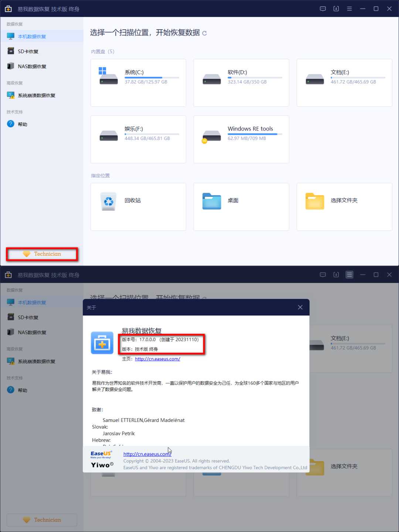Select 文档(E:) drive in window behind About dialog
Viewport: 399px width, 532px height.
[x=351, y=348]
